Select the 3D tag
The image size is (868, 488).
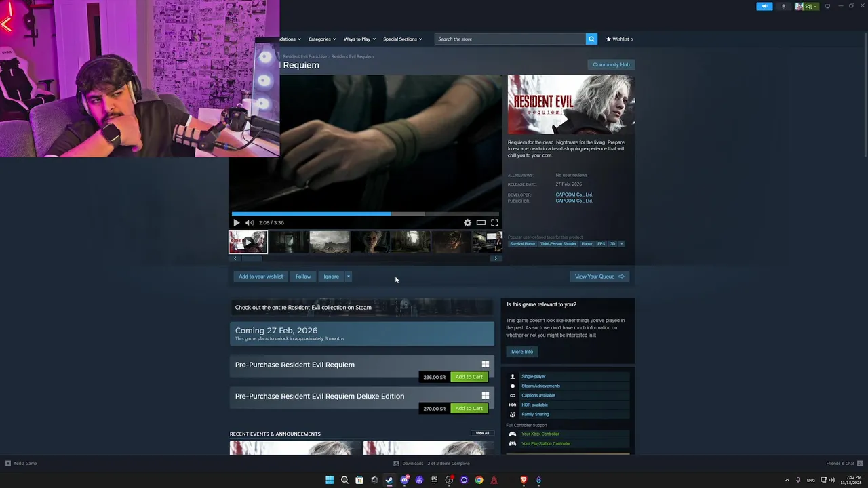point(612,244)
